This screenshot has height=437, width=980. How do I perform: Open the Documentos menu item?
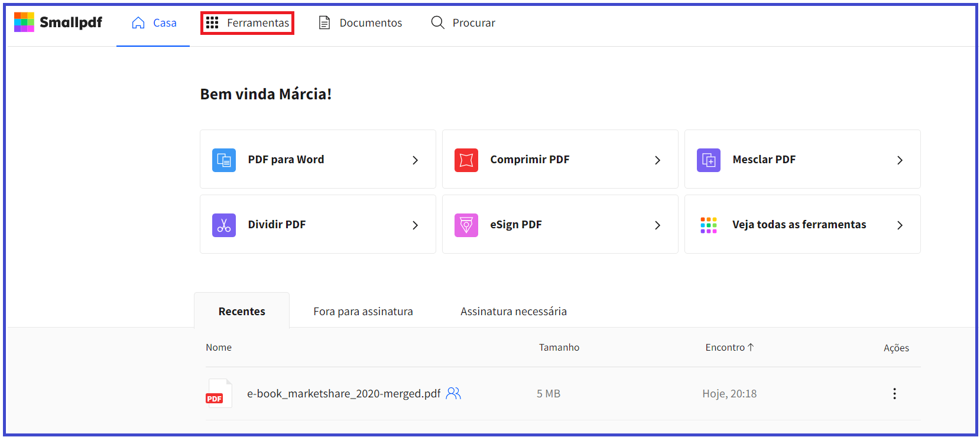(x=361, y=22)
